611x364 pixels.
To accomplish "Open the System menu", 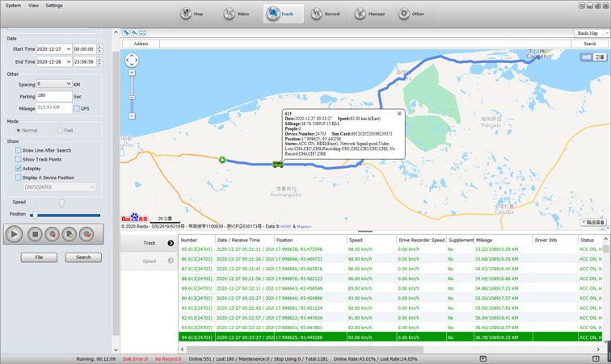I will pos(13,5).
